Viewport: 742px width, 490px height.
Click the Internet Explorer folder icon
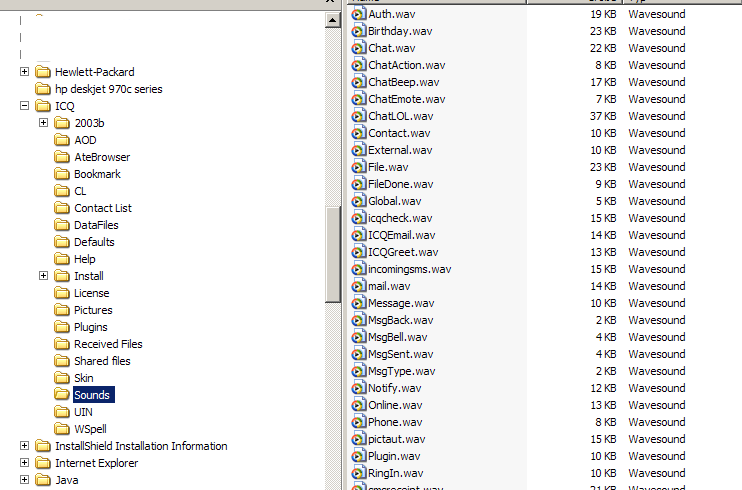pyautogui.click(x=43, y=463)
